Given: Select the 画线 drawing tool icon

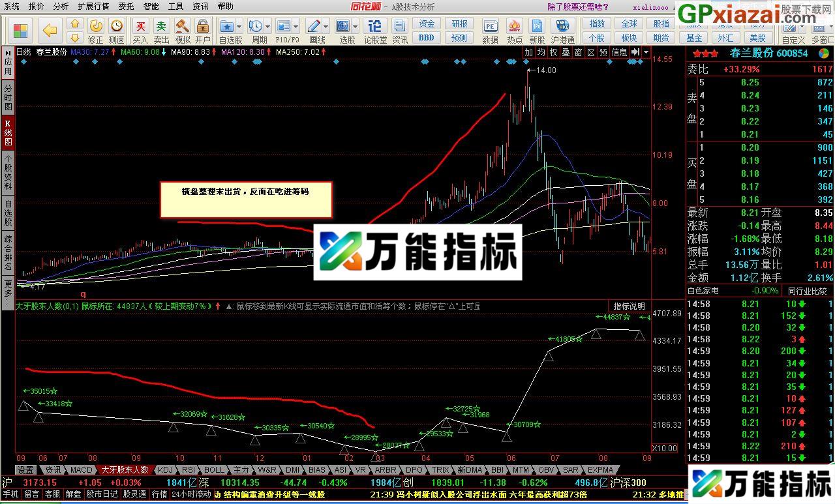Looking at the screenshot, I should (314, 26).
